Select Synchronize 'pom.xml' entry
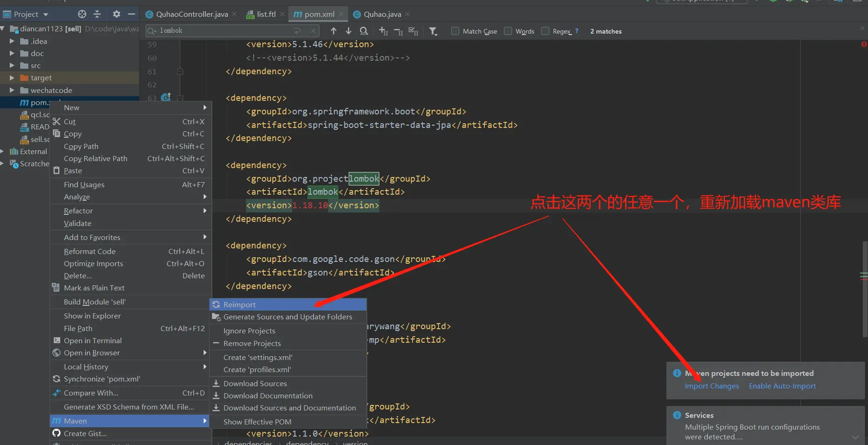The width and height of the screenshot is (868, 445). [131, 379]
